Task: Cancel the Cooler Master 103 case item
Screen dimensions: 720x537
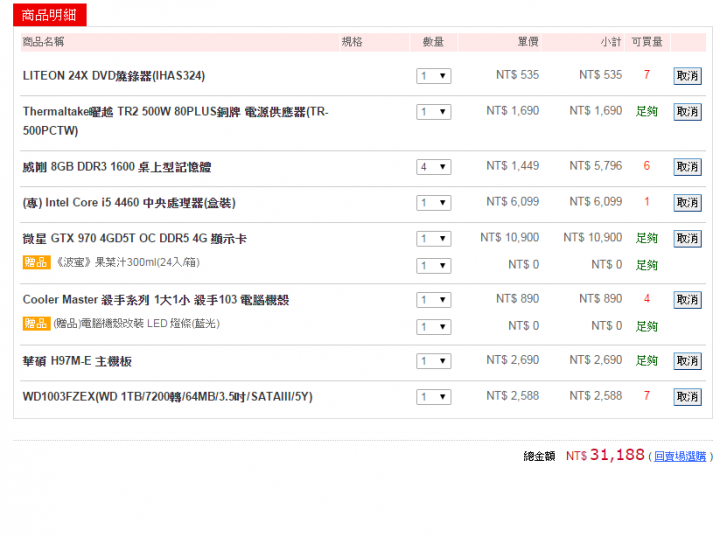Action: coord(687,300)
